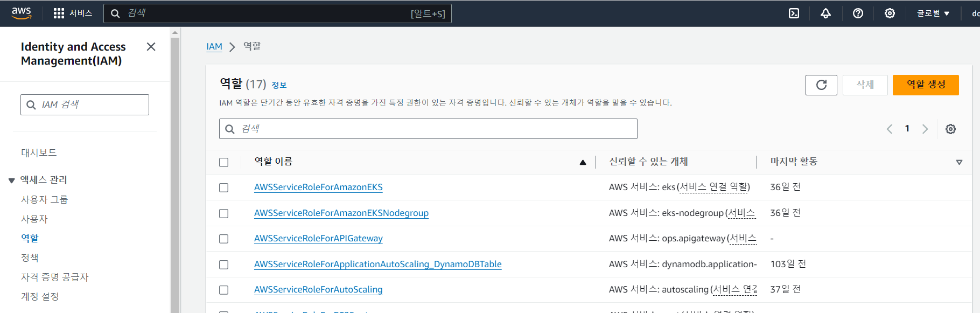Click the 마지막 활동 column header text
This screenshot has width=980, height=313.
[x=794, y=162]
